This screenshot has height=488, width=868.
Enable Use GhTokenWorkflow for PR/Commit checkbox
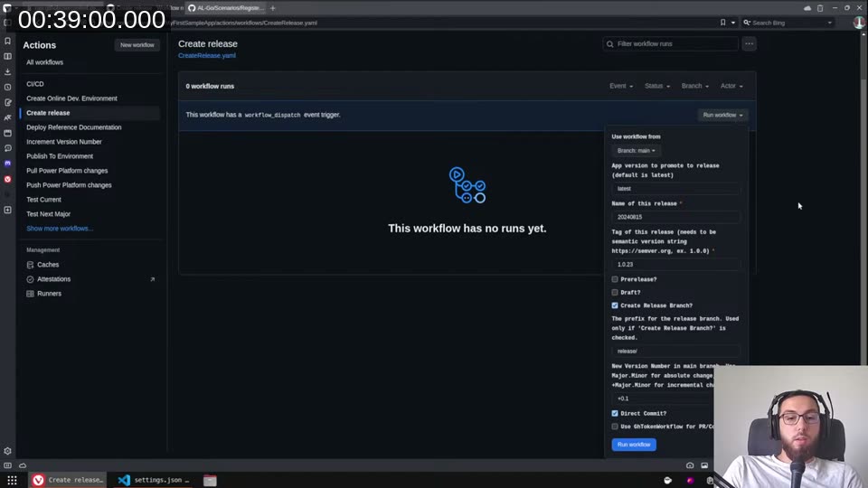615,427
